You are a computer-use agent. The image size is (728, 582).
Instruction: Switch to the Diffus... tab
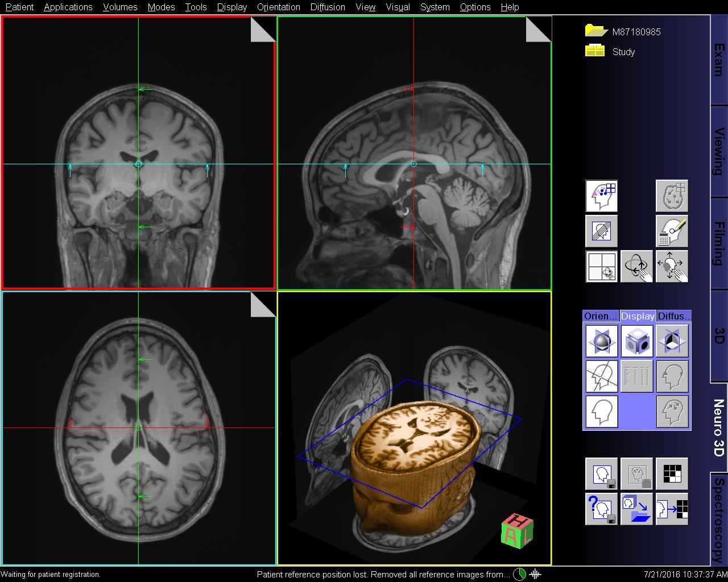674,316
